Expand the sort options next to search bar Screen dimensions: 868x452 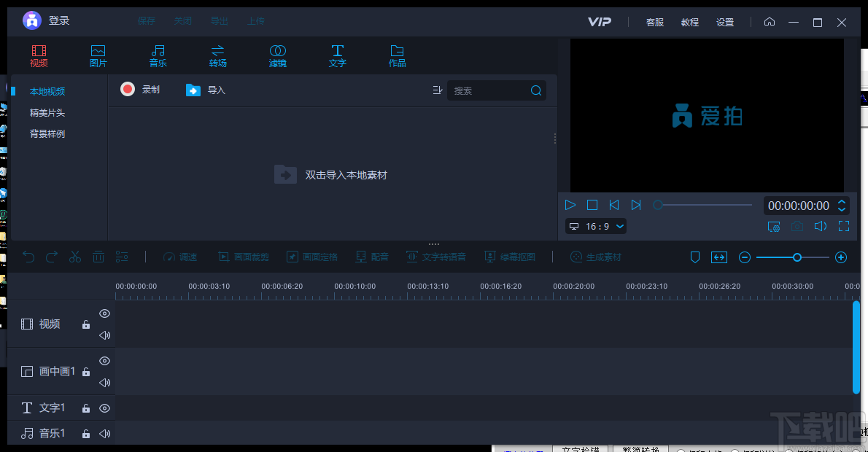coord(437,90)
